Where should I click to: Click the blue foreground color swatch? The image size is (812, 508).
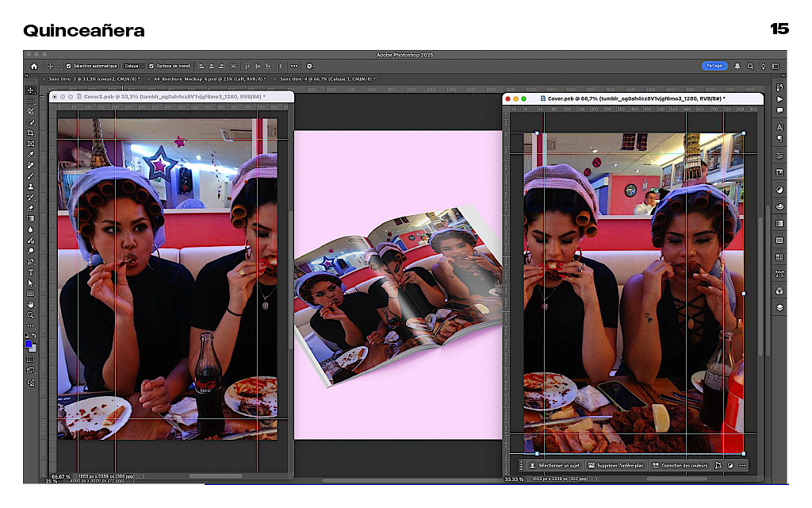[x=29, y=344]
